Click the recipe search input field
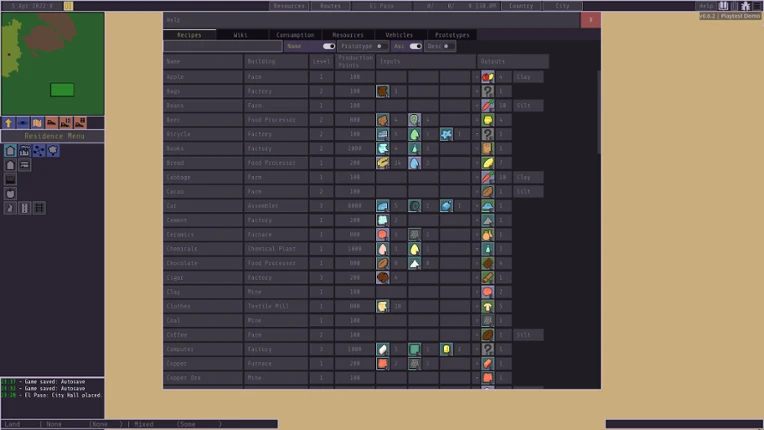Image resolution: width=764 pixels, height=430 pixels. [x=223, y=46]
